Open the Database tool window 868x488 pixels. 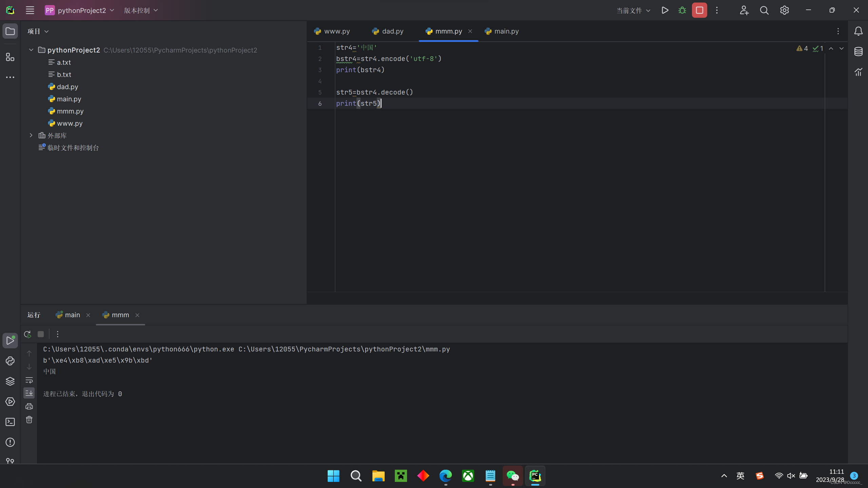coord(859,52)
